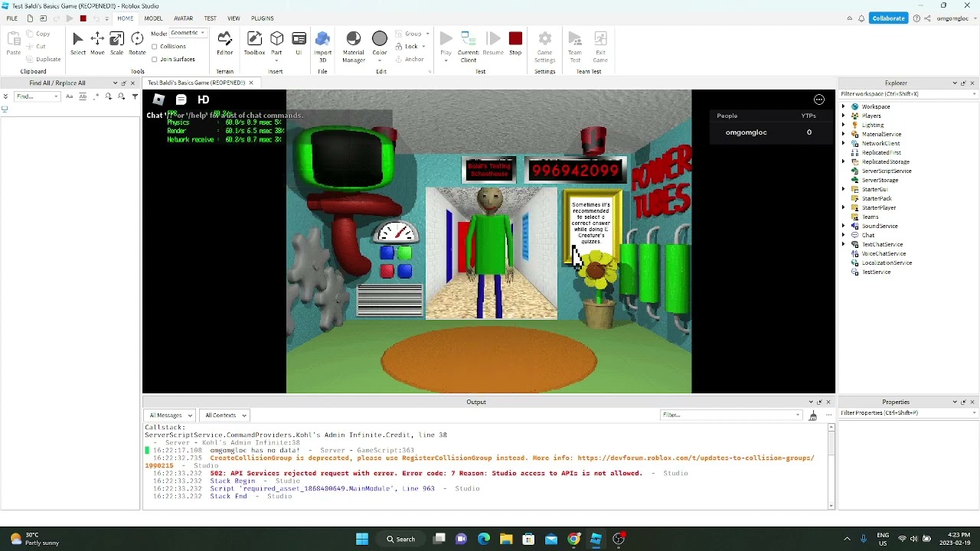Open the Color picker swatch

380,39
